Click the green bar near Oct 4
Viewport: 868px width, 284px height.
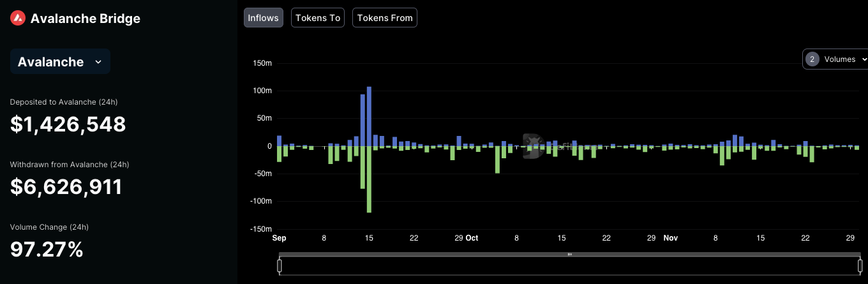(x=497, y=160)
